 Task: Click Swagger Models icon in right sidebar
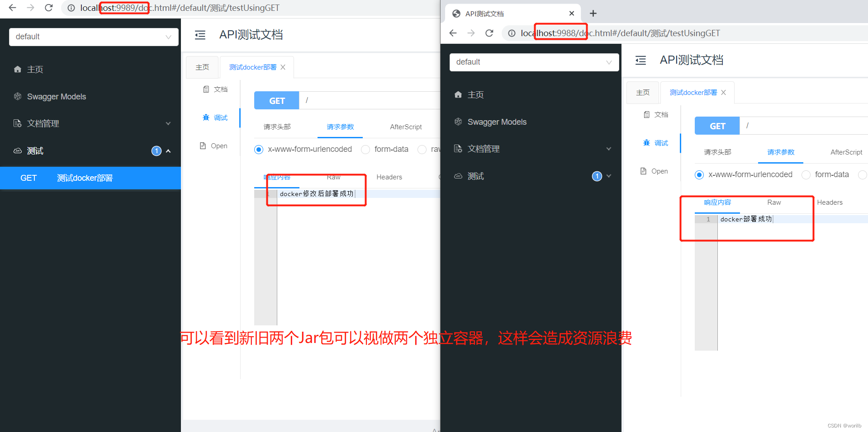(x=458, y=122)
